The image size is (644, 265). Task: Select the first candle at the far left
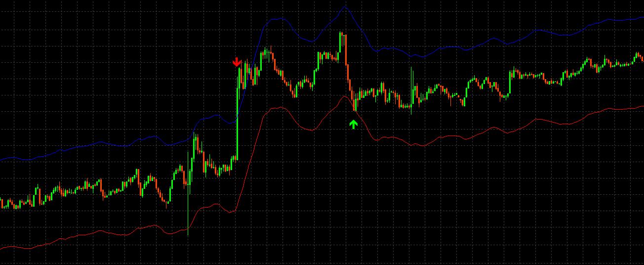[x=1, y=203]
